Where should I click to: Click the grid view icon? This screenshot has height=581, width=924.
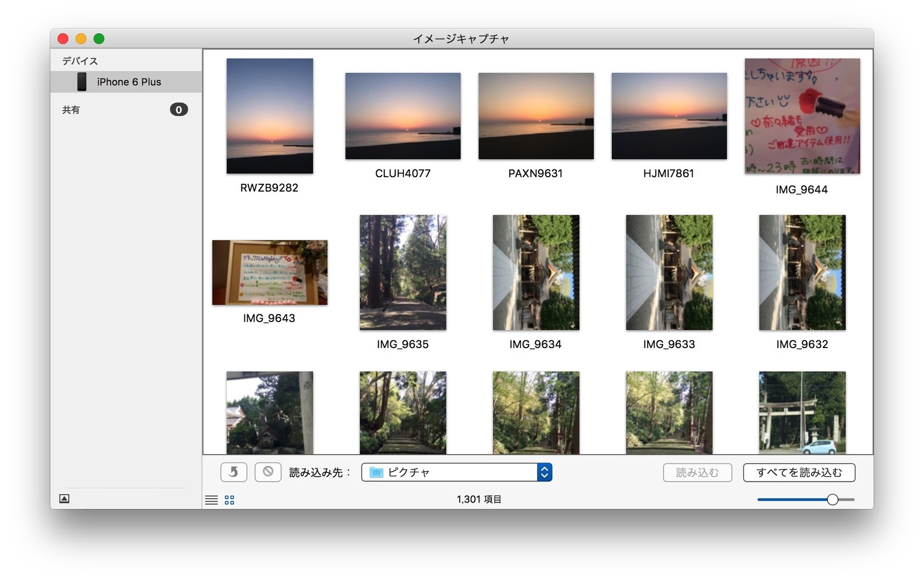coord(230,499)
